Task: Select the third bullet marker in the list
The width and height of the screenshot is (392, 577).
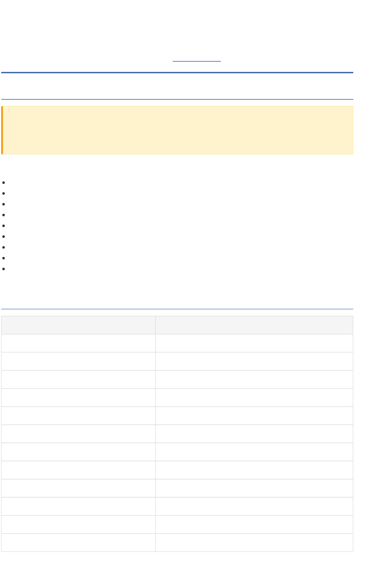Action: pyautogui.click(x=3, y=204)
